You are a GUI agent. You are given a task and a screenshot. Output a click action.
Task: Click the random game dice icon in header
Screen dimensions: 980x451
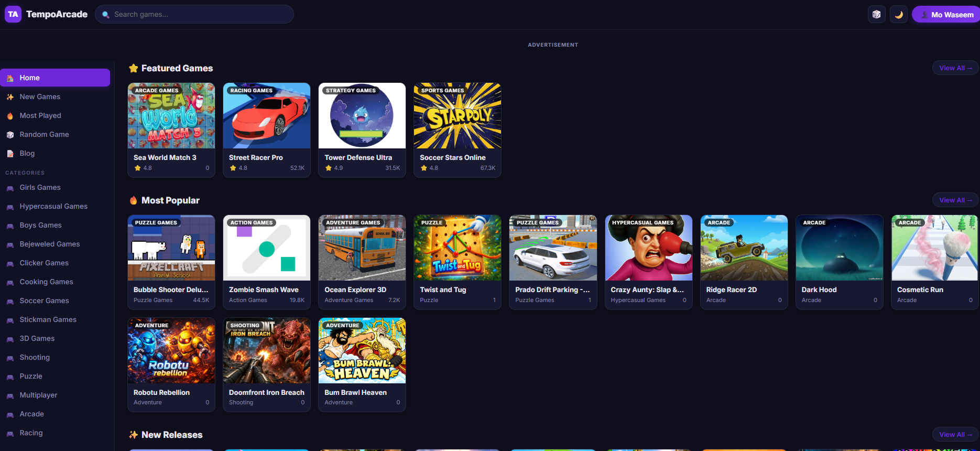pyautogui.click(x=877, y=15)
